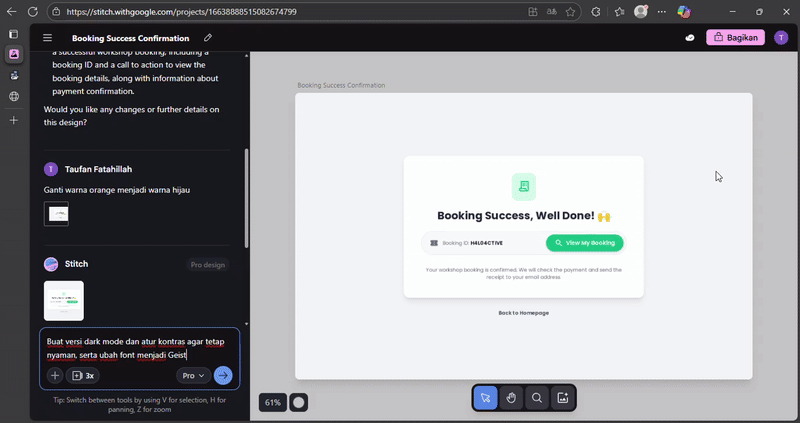Open the browser favorites list icon
Viewport: 800px width, 423px height.
pos(619,11)
